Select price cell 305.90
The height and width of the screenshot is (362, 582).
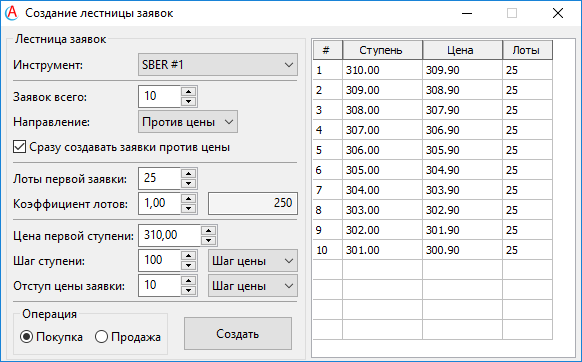coord(462,150)
